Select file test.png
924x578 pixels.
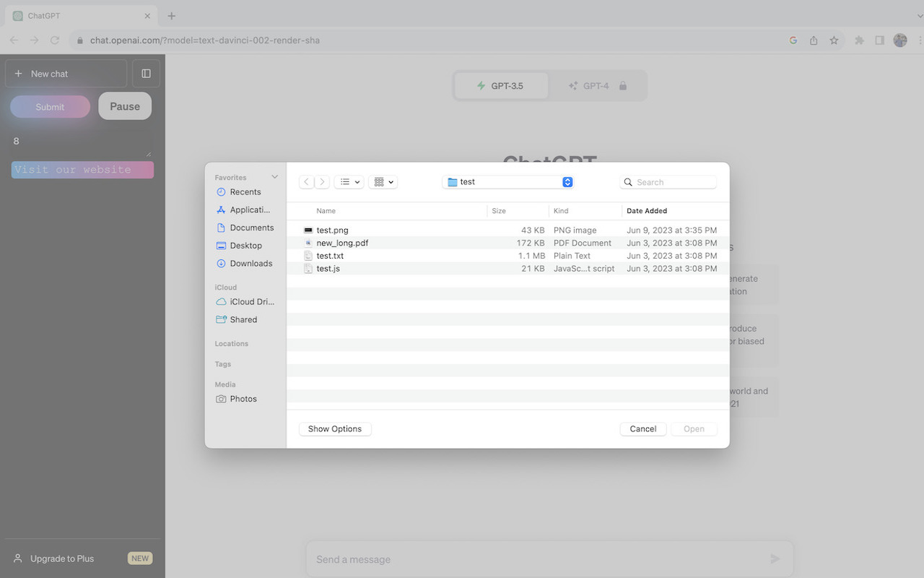(508, 230)
